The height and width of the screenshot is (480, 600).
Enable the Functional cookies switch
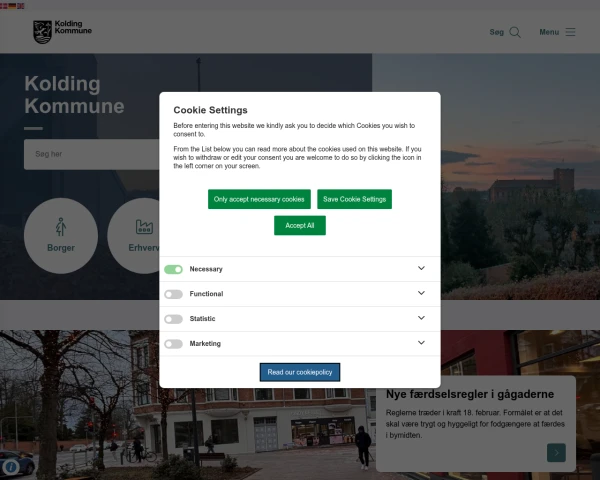pyautogui.click(x=174, y=294)
